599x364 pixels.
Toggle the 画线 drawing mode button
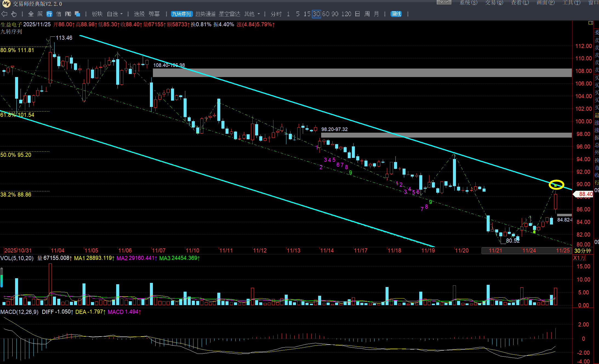click(x=396, y=14)
